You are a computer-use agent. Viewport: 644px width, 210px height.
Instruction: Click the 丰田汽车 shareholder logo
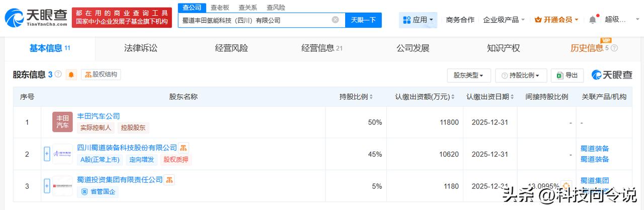62,122
